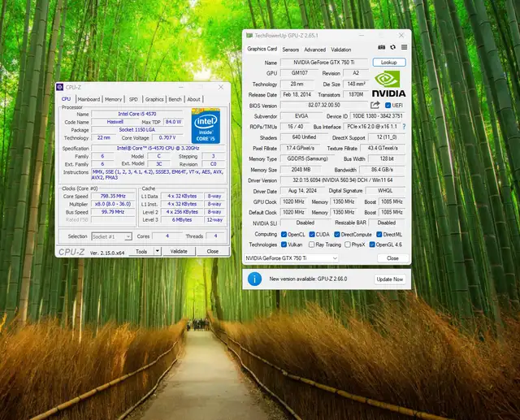Toggle the Vulkan checkbox
Viewport: 520px width, 420px height.
[284, 245]
